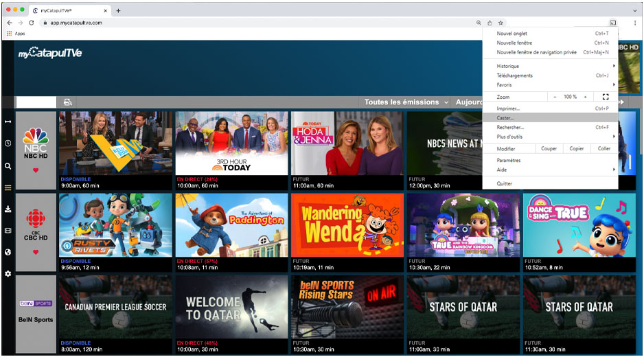Open the Dance & Sing with True thumbnail

[579, 225]
